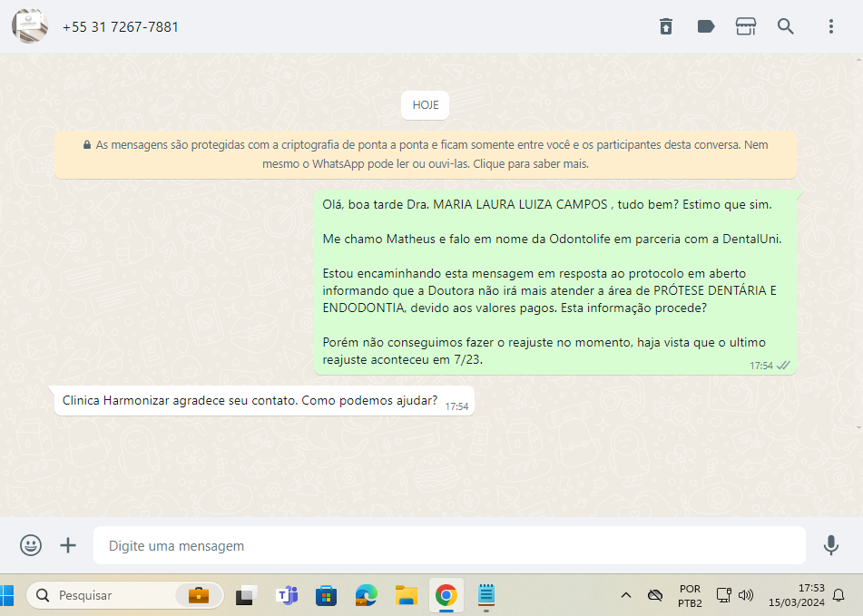Open Microsoft Edge from the taskbar
The height and width of the screenshot is (616, 863).
coord(366,595)
